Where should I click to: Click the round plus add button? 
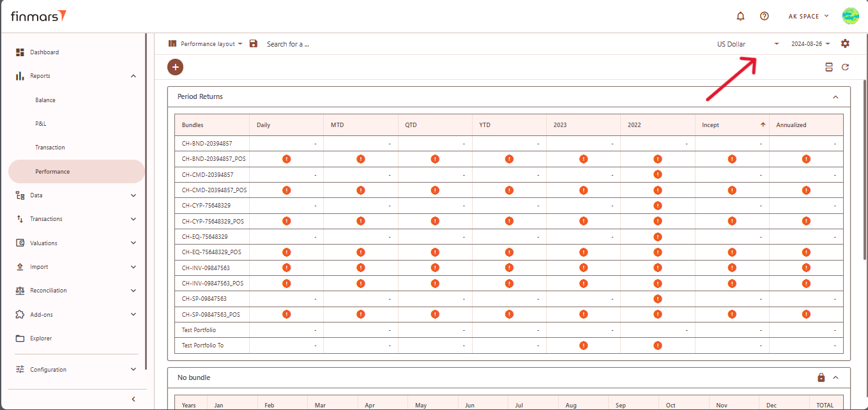[175, 66]
